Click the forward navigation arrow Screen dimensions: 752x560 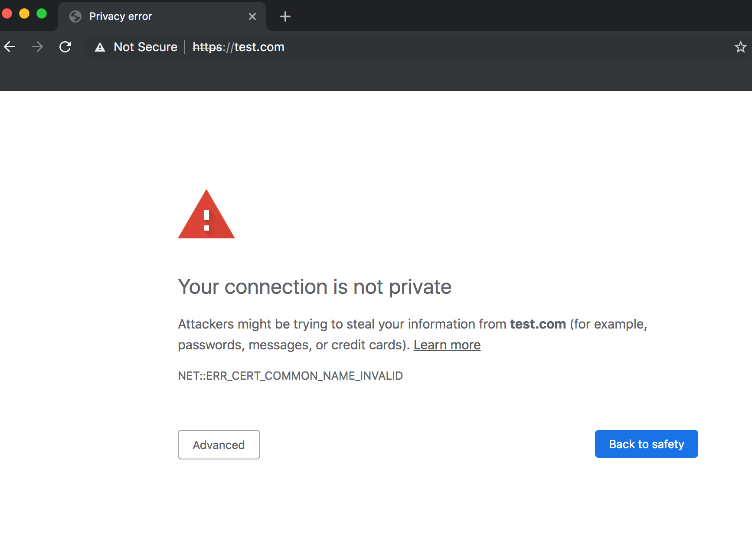point(37,47)
